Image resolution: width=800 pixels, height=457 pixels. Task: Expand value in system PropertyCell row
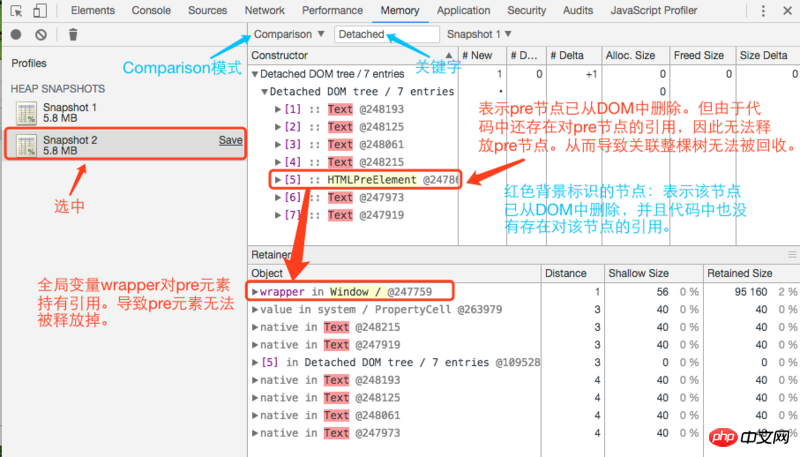(255, 310)
